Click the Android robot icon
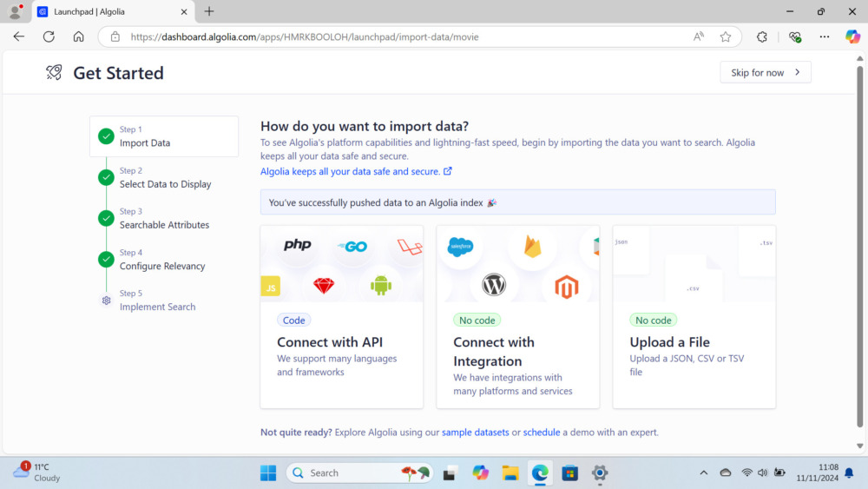 point(381,286)
